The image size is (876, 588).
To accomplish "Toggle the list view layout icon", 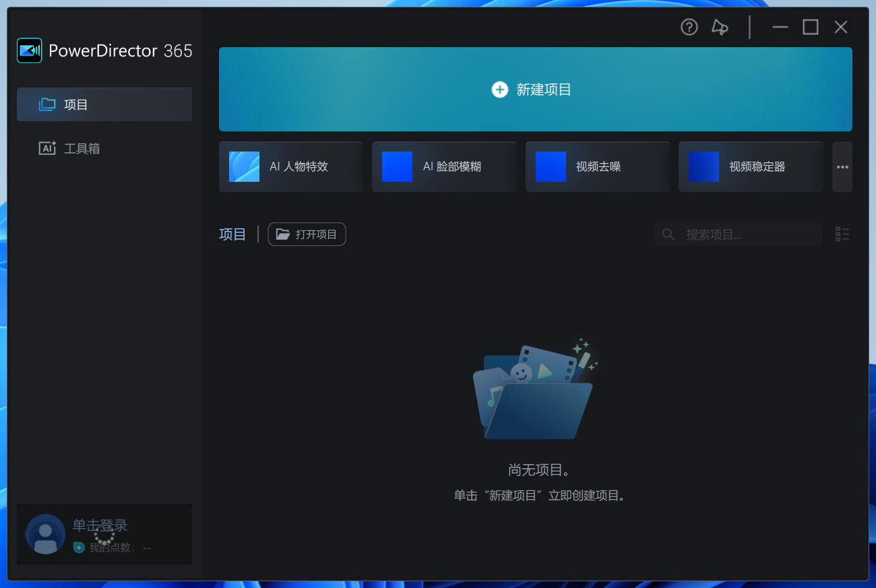I will pos(842,234).
